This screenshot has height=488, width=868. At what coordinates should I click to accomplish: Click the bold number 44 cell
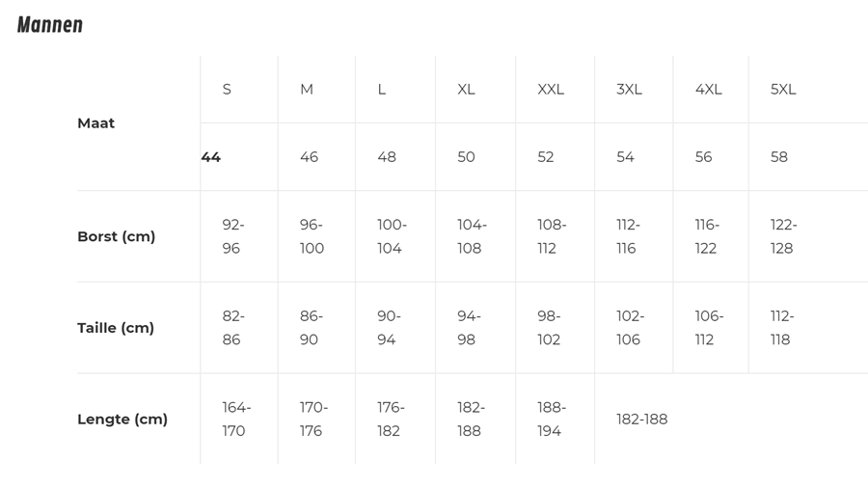(x=211, y=157)
